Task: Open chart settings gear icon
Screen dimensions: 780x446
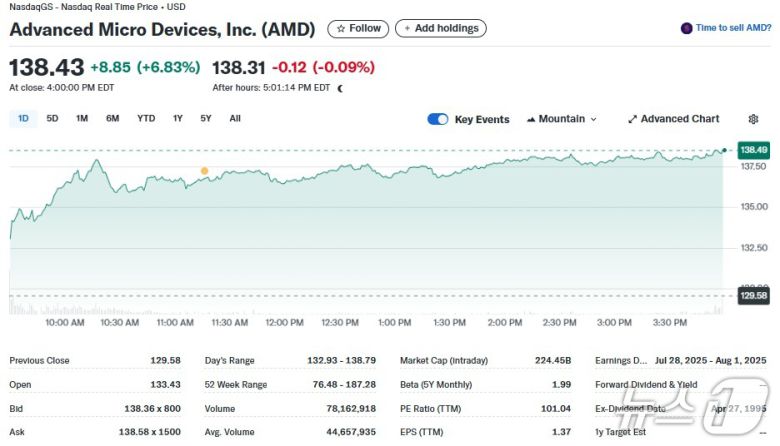Action: tap(753, 119)
